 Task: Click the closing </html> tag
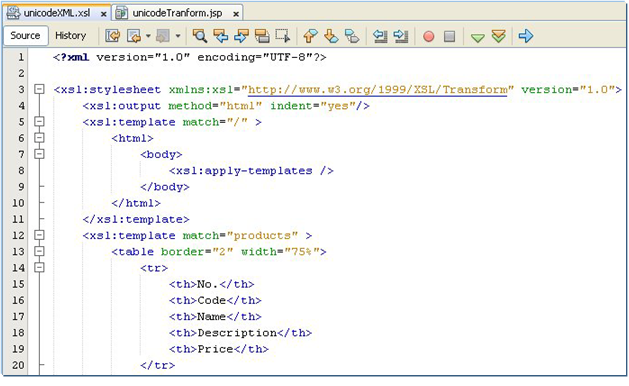coord(136,203)
